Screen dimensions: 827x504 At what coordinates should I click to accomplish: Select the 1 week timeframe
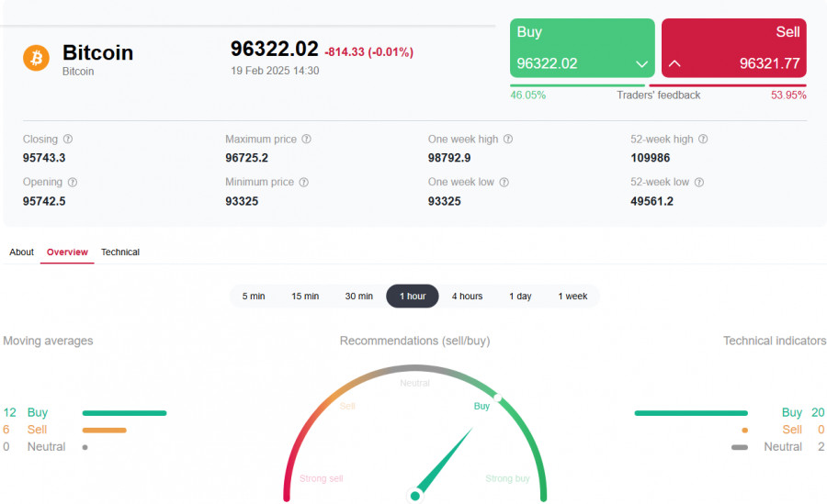point(572,297)
